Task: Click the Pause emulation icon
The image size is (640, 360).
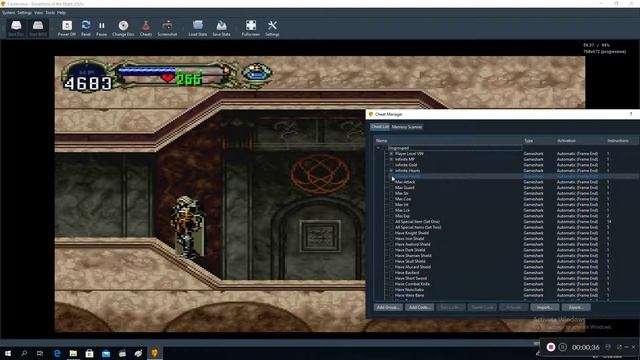Action: pos(102,28)
